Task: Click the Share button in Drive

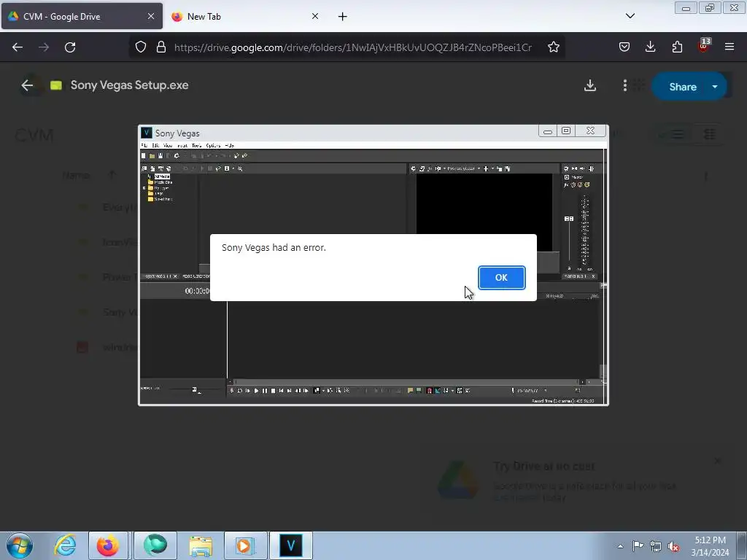Action: [682, 87]
